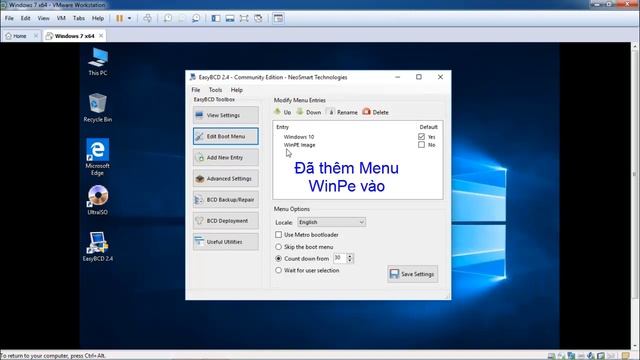The height and width of the screenshot is (360, 640).
Task: Open the snapshot manager toolbar icon
Action: click(x=196, y=18)
